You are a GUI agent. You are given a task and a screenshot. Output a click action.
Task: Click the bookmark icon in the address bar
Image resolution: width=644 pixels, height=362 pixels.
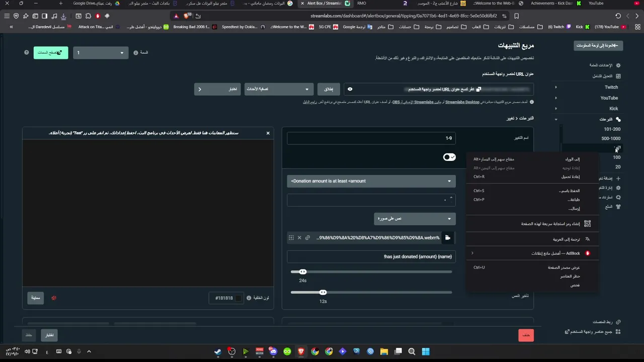[516, 16]
